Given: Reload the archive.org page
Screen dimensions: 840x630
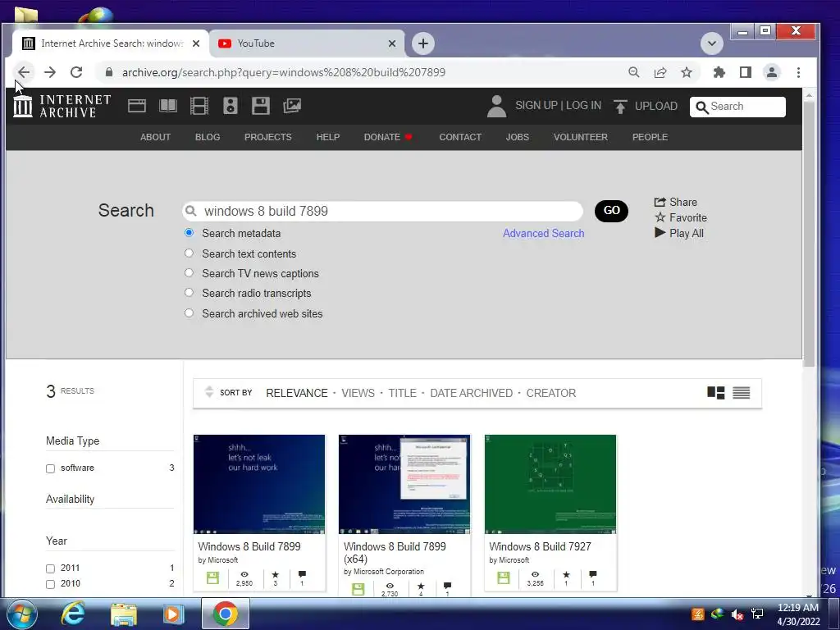Looking at the screenshot, I should pos(76,72).
